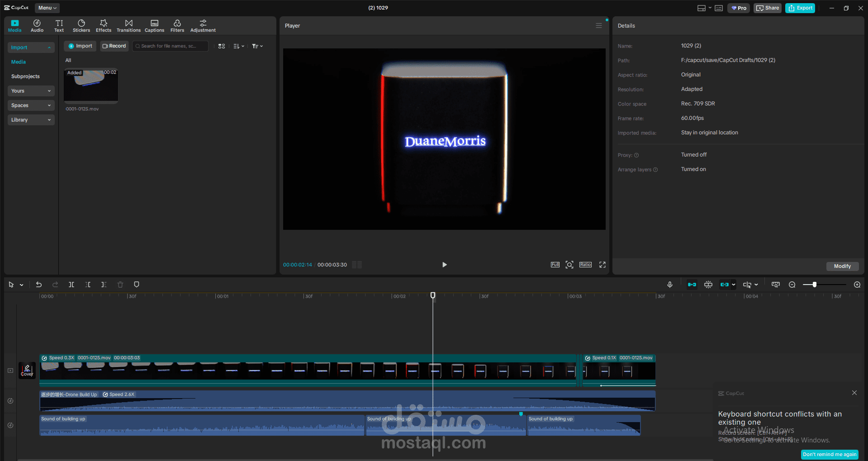This screenshot has width=868, height=461.
Task: Open the Text tools panel
Action: tap(59, 26)
